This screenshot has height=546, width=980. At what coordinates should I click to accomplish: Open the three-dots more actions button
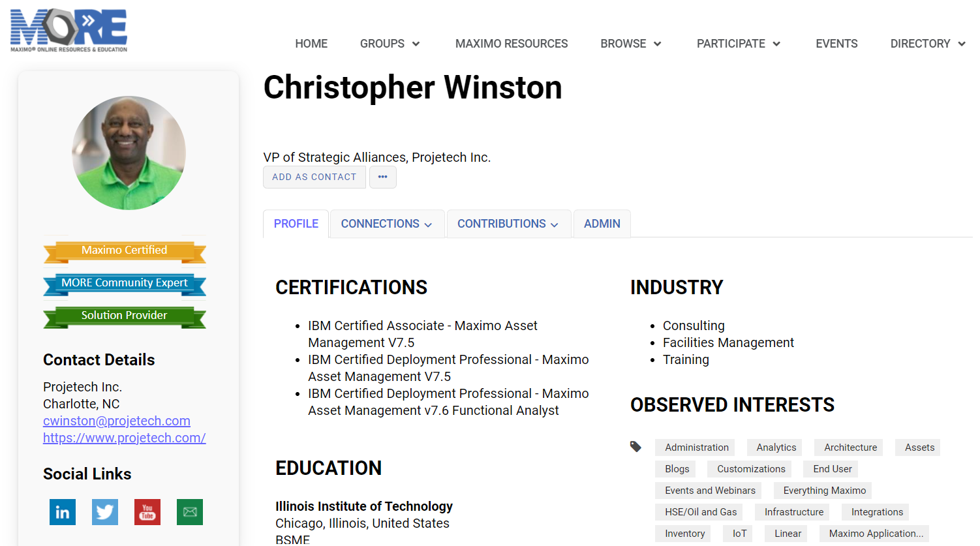tap(383, 177)
